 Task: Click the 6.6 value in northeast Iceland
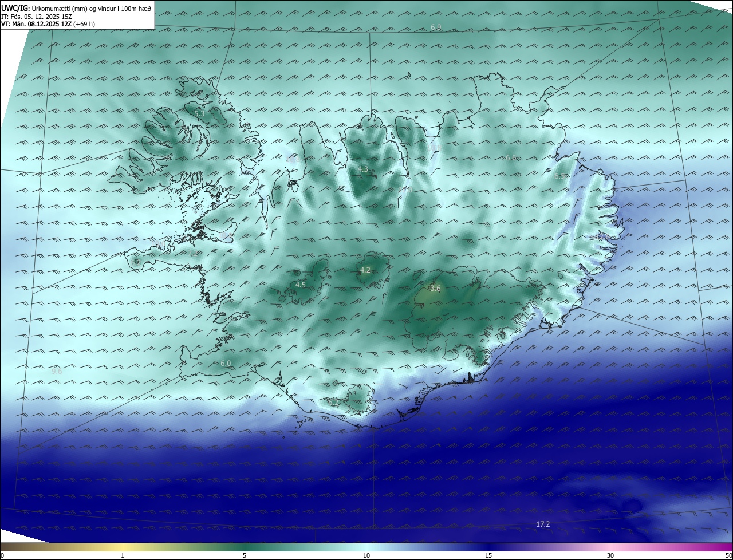coord(511,157)
